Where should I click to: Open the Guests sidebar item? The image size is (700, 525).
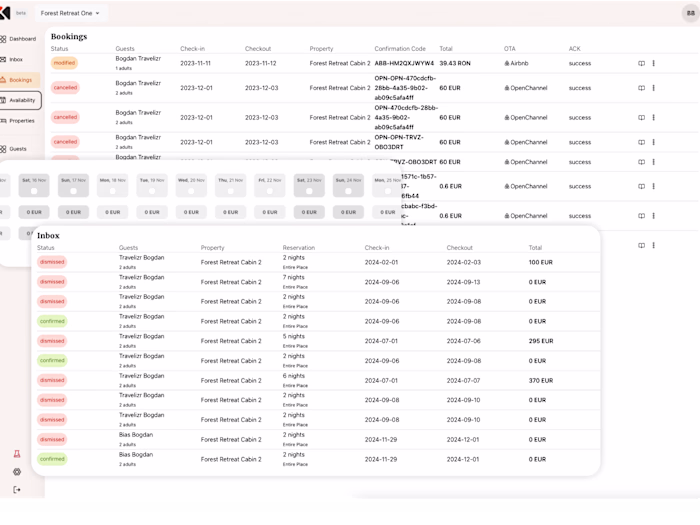(14, 149)
